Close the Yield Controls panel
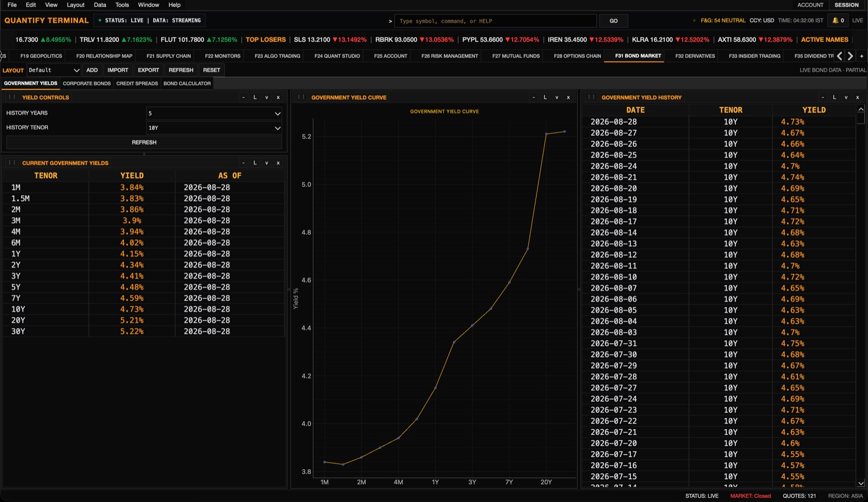Image resolution: width=868 pixels, height=502 pixels. click(x=278, y=98)
